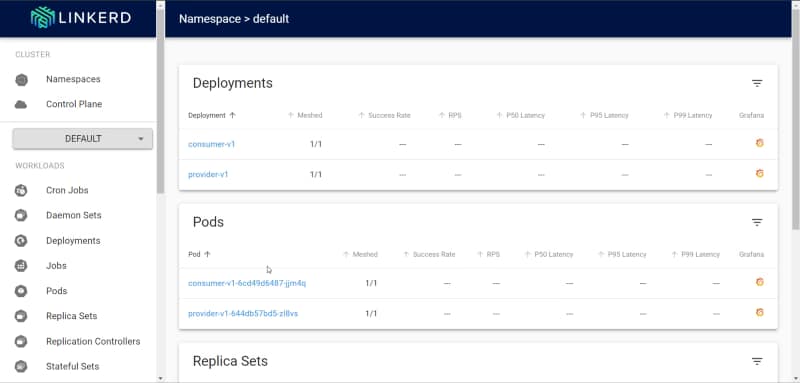The image size is (800, 383).
Task: Sort Pods table by Pod name
Action: [199, 254]
